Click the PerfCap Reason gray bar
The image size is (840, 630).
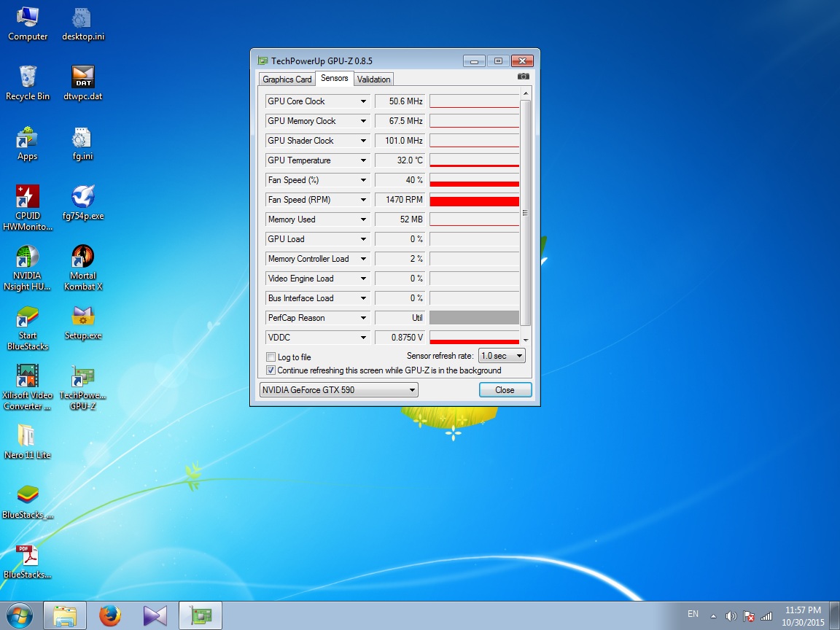[474, 318]
